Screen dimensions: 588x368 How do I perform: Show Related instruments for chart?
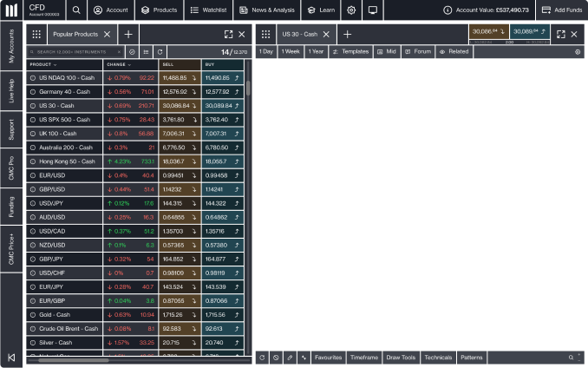tap(454, 52)
